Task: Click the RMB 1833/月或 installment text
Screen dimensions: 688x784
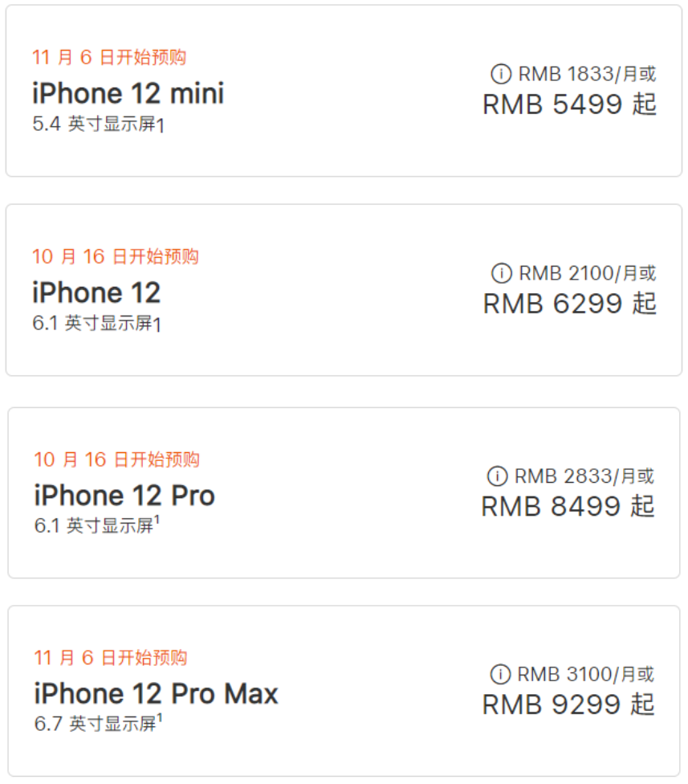Action: (x=587, y=75)
